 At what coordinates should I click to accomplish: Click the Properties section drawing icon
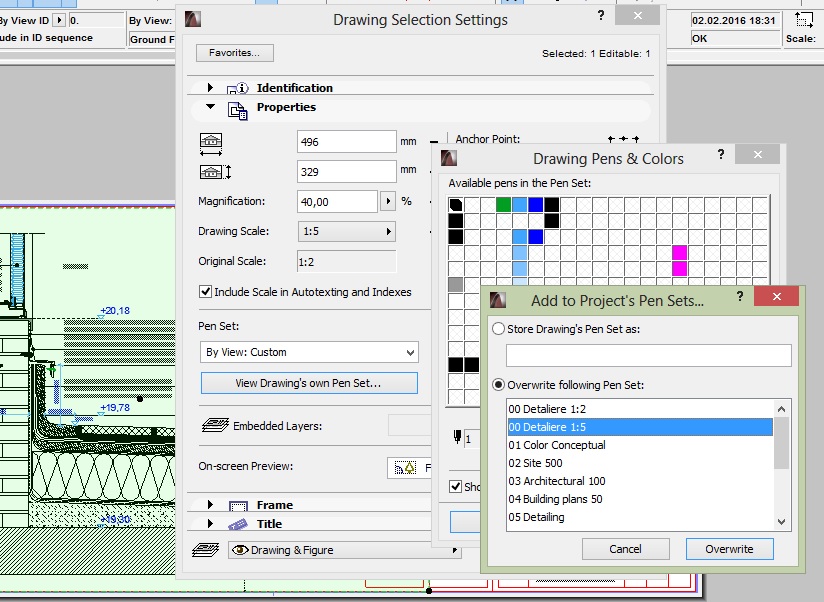[237, 110]
